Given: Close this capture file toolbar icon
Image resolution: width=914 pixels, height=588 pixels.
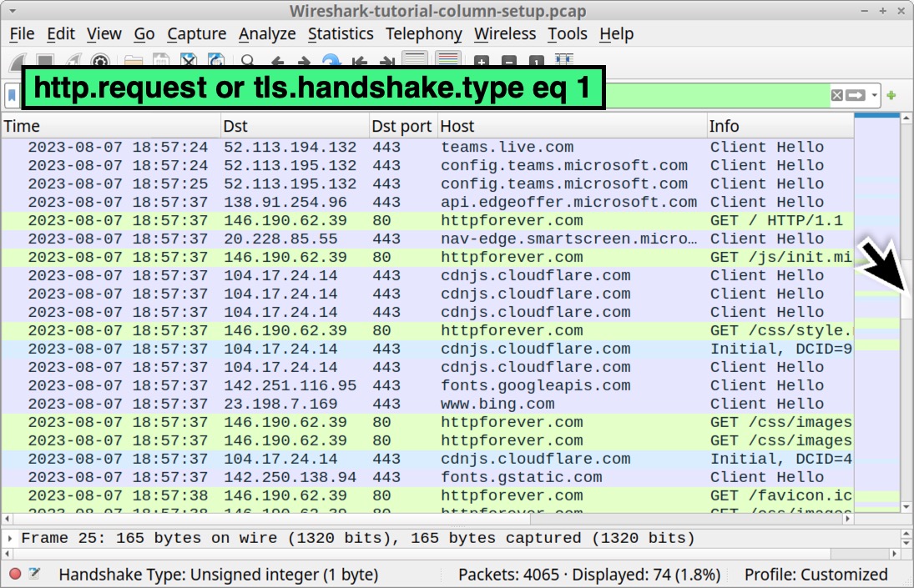Looking at the screenshot, I should coord(189,61).
